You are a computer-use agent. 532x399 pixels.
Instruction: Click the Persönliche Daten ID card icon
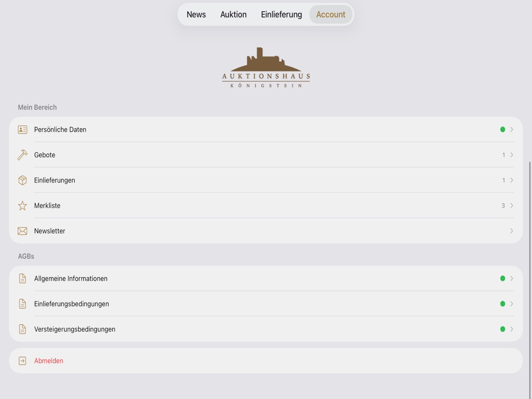(x=22, y=129)
